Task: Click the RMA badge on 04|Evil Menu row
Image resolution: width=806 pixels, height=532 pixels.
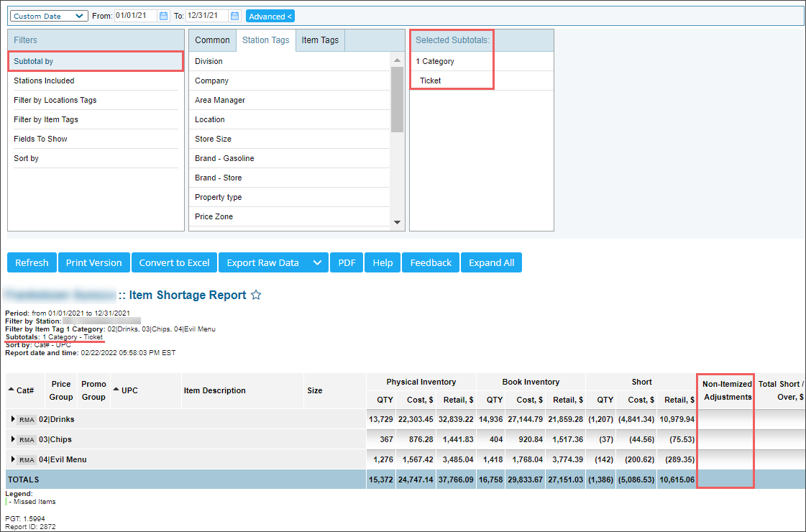Action: 27,460
